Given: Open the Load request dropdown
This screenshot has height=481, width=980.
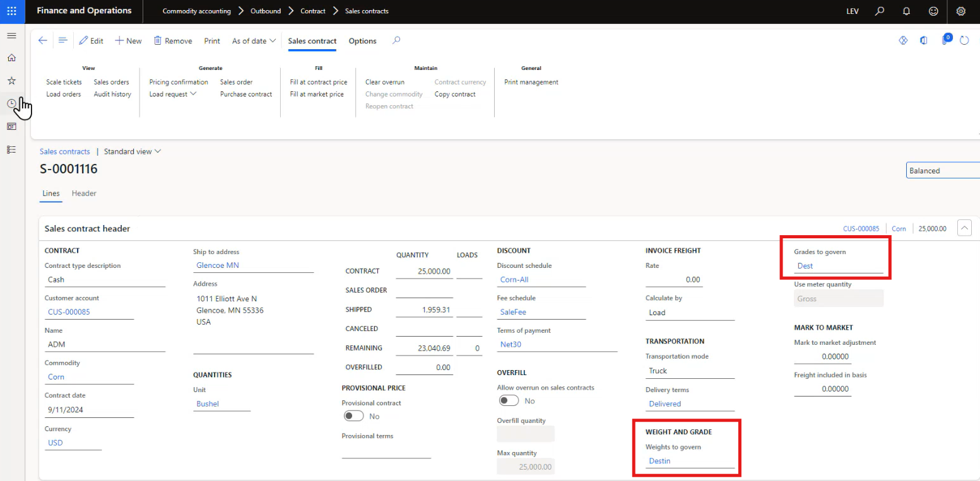Looking at the screenshot, I should [173, 94].
